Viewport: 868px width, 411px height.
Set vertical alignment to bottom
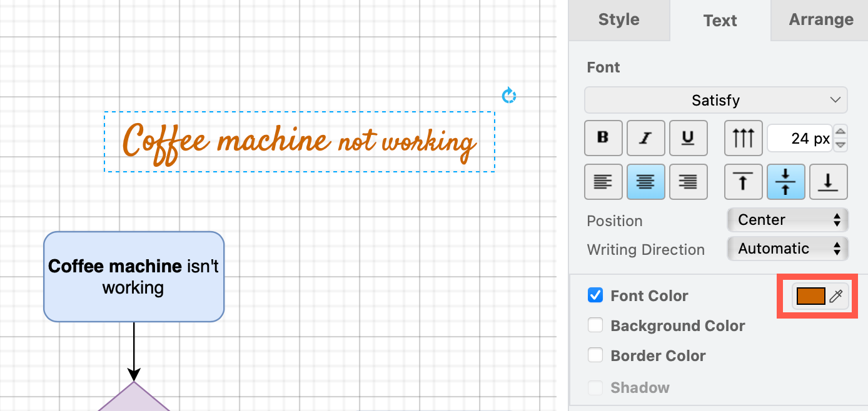point(829,181)
